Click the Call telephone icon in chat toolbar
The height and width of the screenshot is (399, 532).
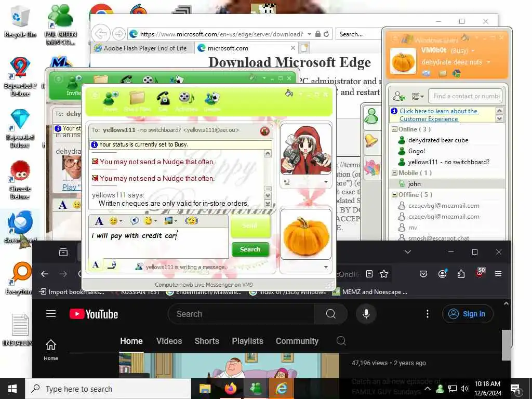tap(163, 98)
